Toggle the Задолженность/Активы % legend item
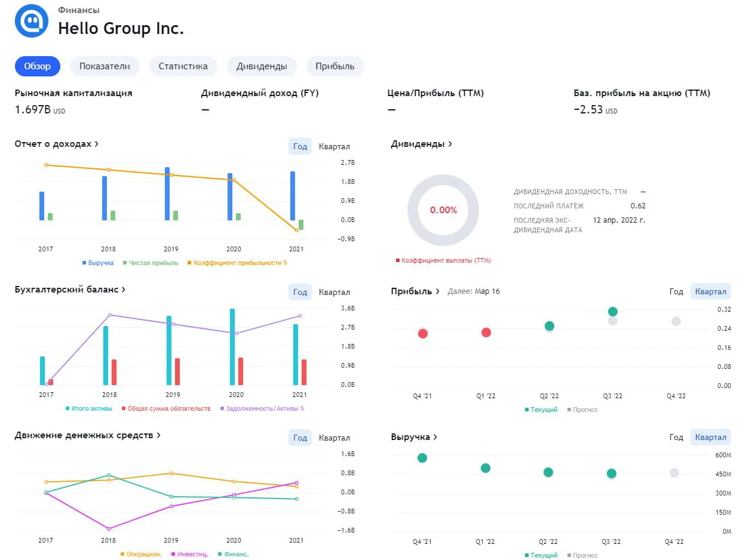752x560 pixels. click(262, 408)
